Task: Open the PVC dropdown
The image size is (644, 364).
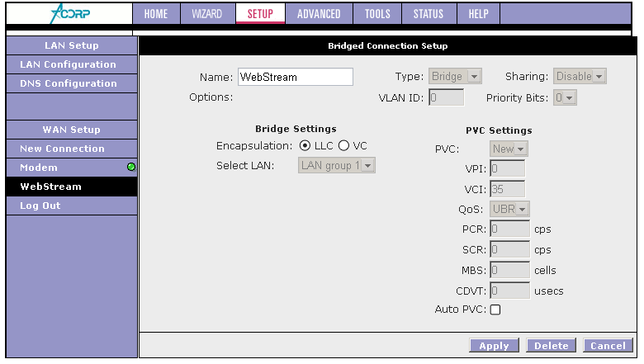Action: (509, 149)
